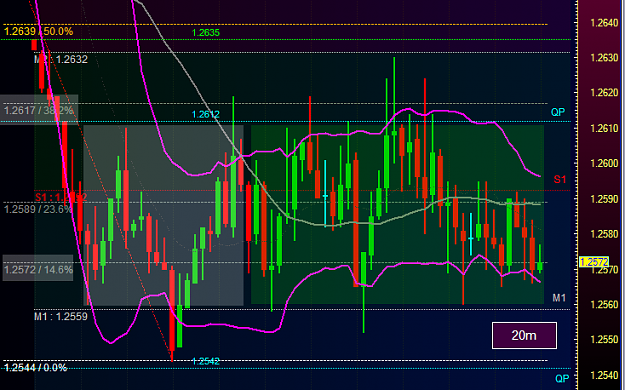Viewport: 625px width, 390px height.
Task: Click the 20m timeframe button
Action: pyautogui.click(x=524, y=335)
